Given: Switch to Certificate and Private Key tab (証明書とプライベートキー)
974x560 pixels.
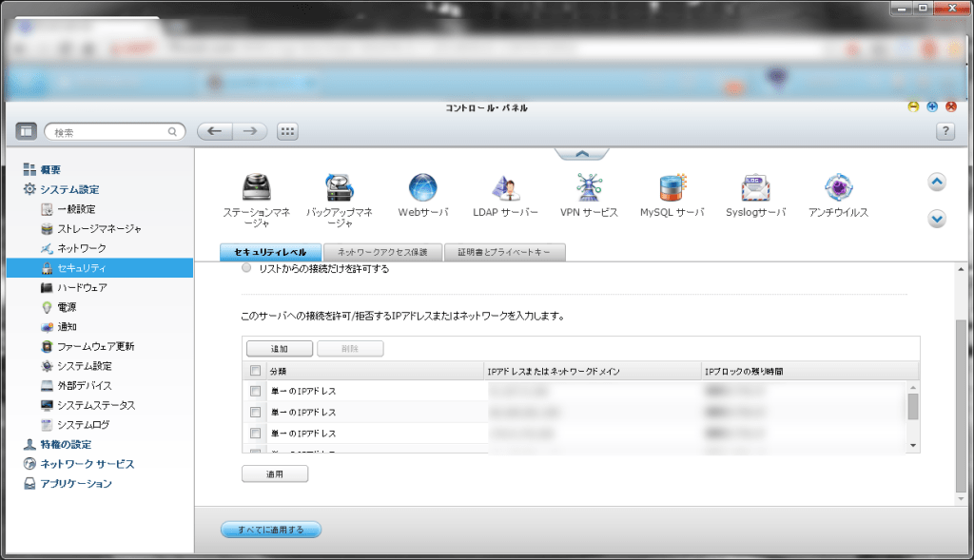Looking at the screenshot, I should click(x=504, y=252).
